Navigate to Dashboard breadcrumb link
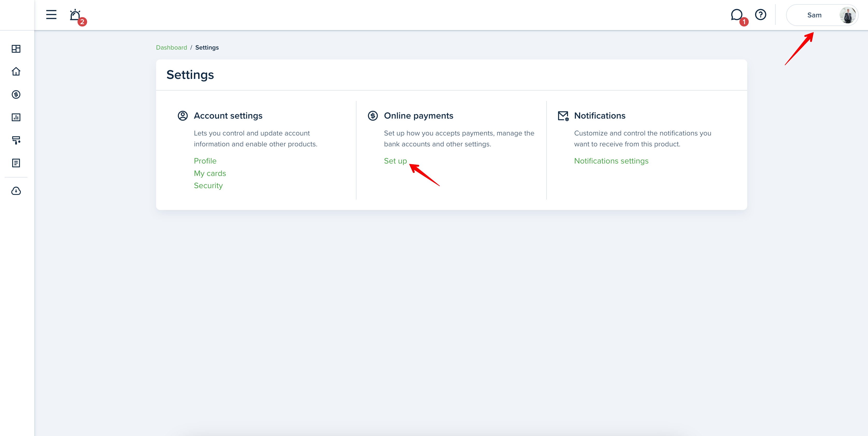 172,47
